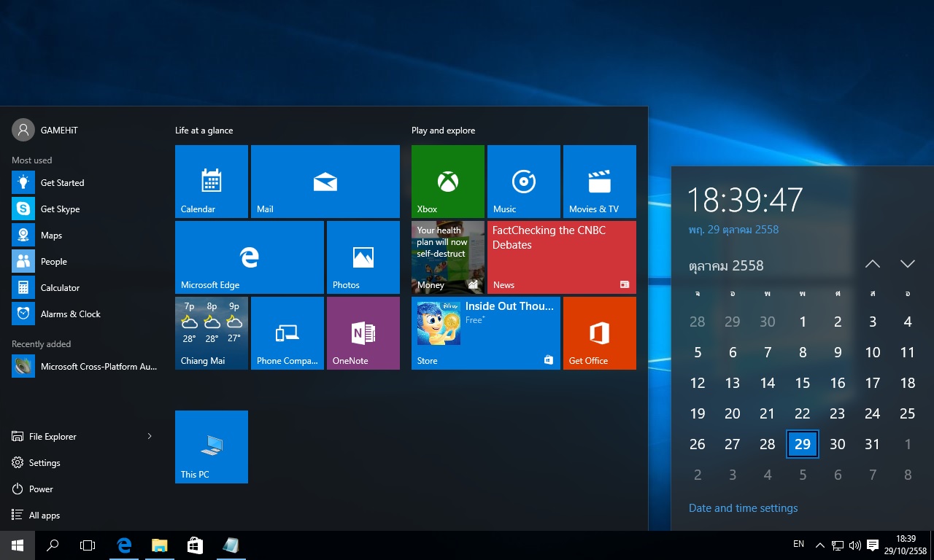Open the Get Office tile
The width and height of the screenshot is (934, 560).
pyautogui.click(x=599, y=332)
